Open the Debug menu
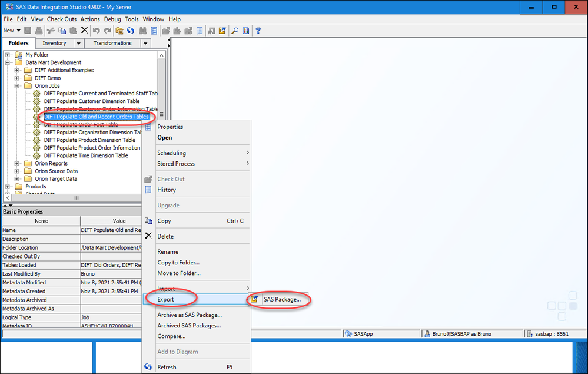 coord(112,19)
